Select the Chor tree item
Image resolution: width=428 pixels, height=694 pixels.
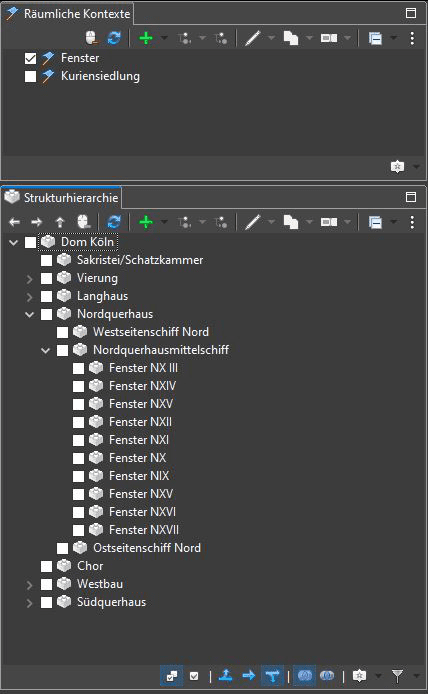pos(90,566)
